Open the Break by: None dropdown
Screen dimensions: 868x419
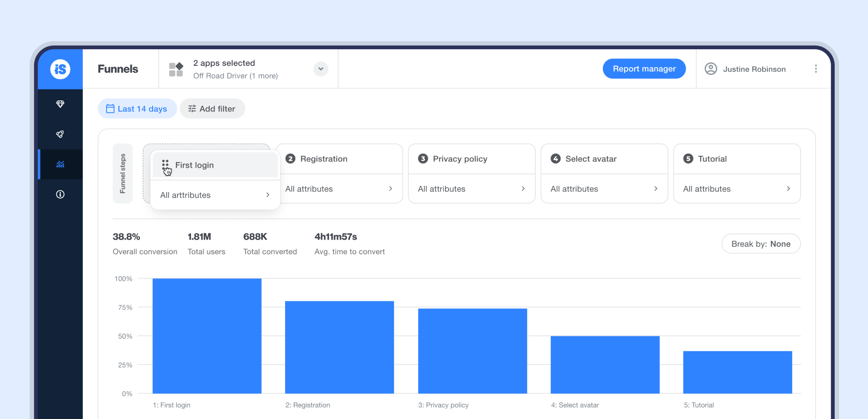761,244
